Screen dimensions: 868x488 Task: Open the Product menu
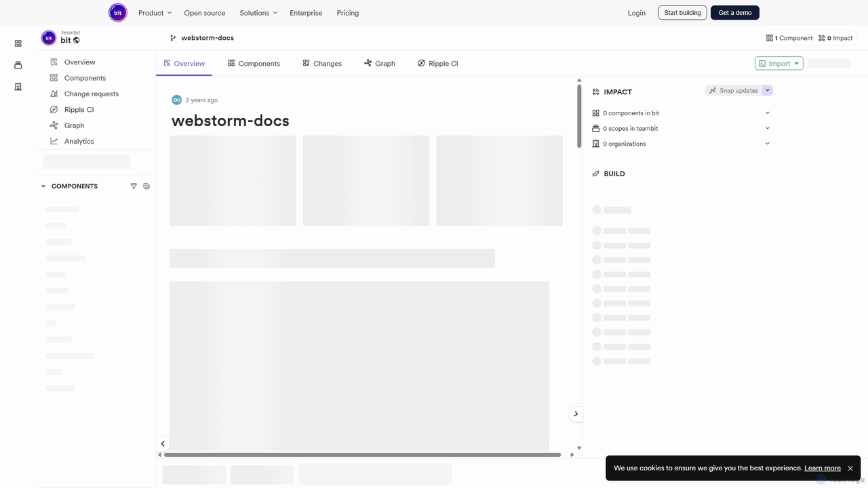point(155,13)
